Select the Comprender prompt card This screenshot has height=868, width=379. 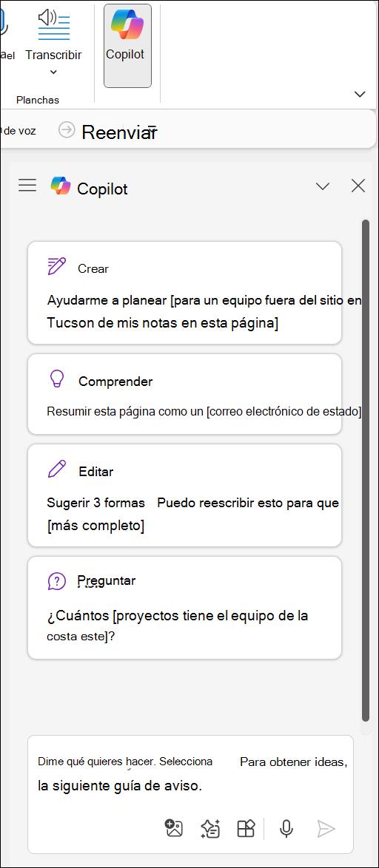click(184, 394)
